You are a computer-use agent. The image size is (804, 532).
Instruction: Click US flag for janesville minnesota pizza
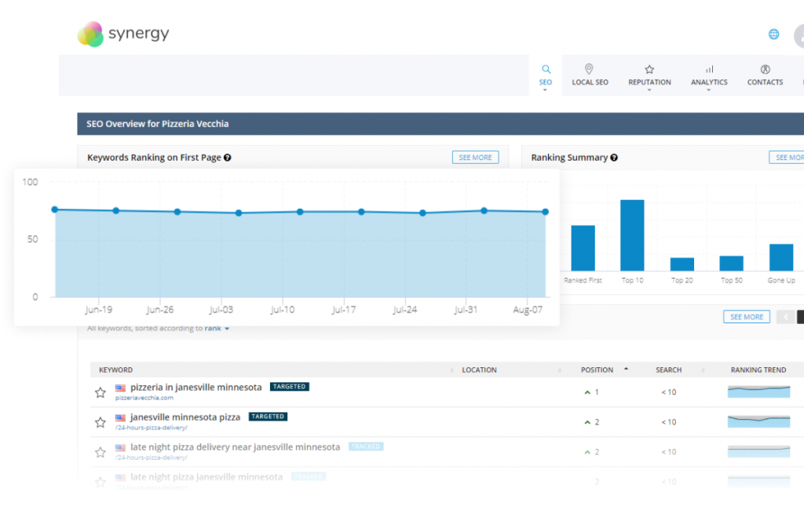pos(120,417)
